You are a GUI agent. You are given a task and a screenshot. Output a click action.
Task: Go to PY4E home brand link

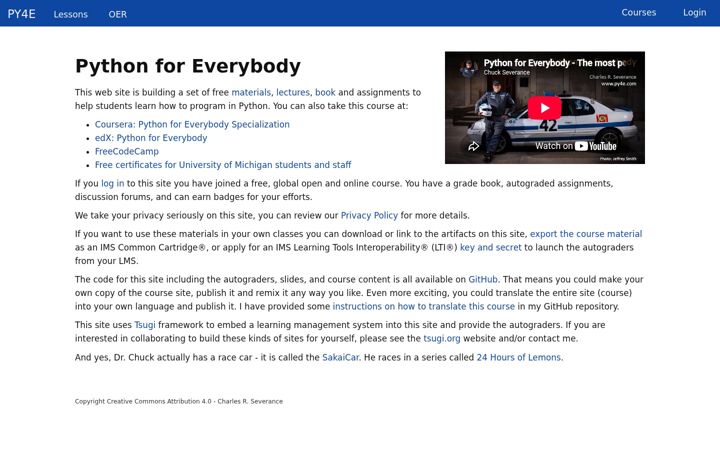coord(22,14)
